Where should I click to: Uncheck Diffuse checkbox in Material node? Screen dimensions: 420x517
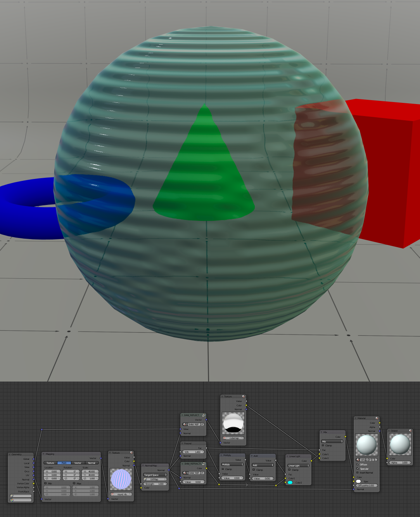[358, 464]
